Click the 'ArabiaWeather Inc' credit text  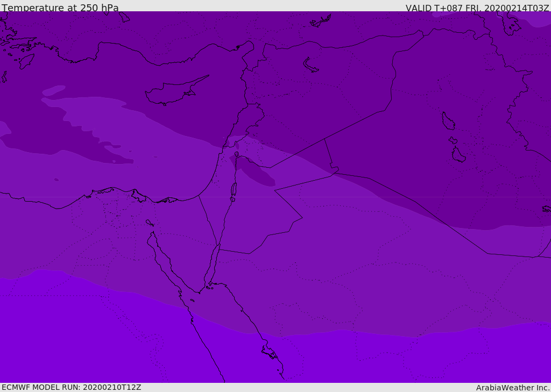click(512, 388)
